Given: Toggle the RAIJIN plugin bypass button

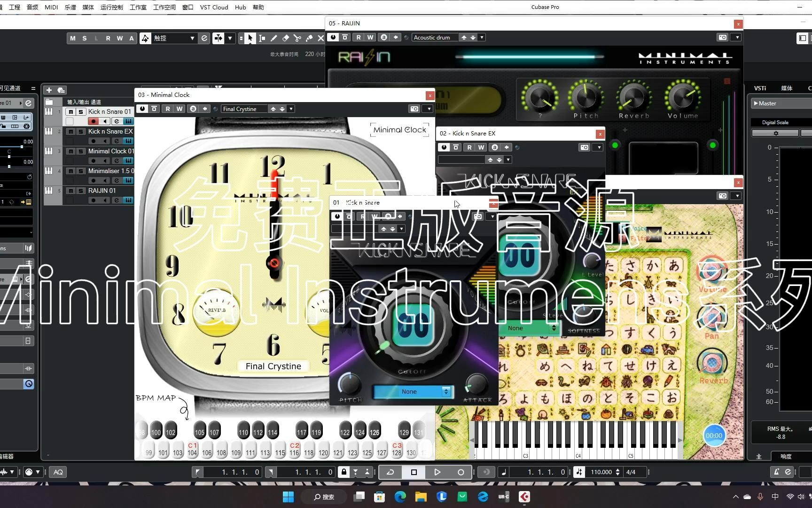Looking at the screenshot, I should (x=345, y=37).
